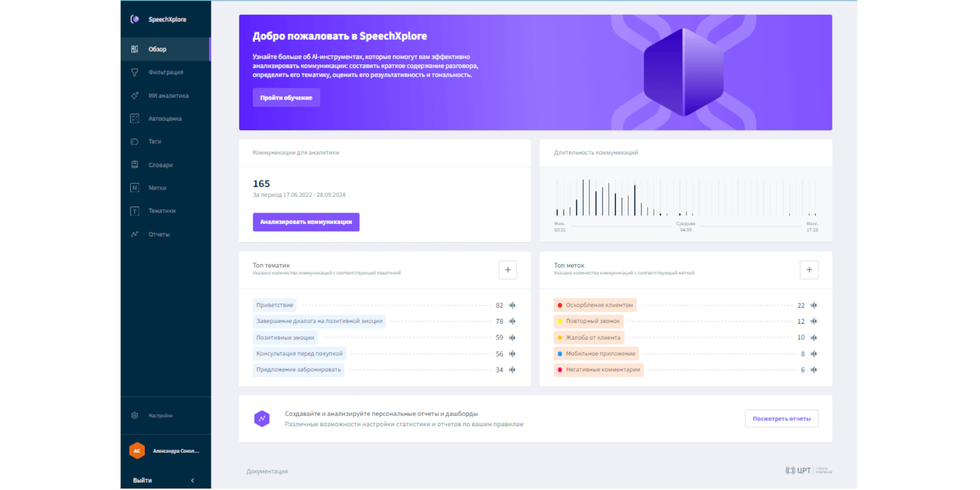
Task: Click the Автооценка checklist icon
Action: point(135,118)
